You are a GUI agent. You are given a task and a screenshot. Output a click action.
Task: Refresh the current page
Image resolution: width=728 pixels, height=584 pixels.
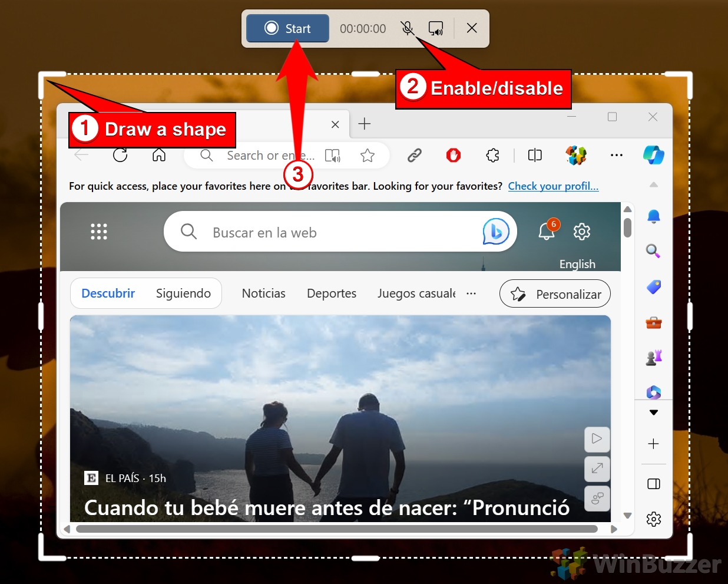[120, 155]
